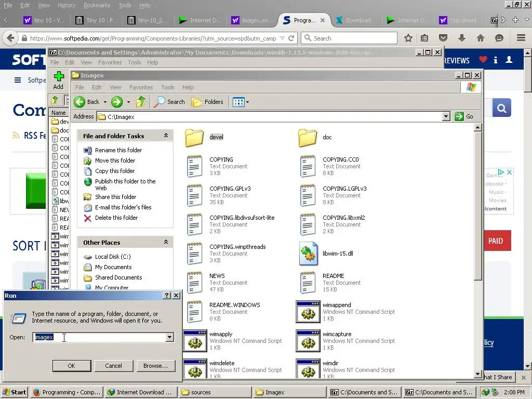Click the Views icon in Explorer toolbar
The width and height of the screenshot is (532, 399).
(238, 102)
